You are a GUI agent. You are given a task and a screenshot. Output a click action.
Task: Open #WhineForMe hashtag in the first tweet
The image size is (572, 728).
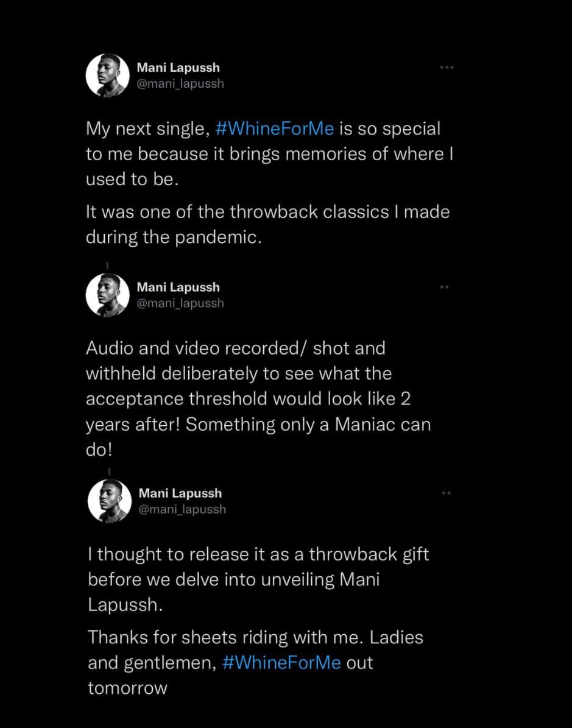274,129
